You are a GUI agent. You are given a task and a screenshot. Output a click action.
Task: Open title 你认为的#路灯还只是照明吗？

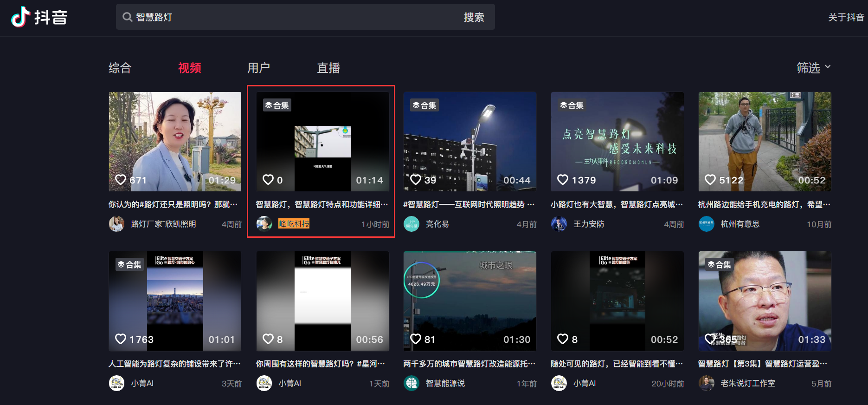pyautogui.click(x=173, y=204)
